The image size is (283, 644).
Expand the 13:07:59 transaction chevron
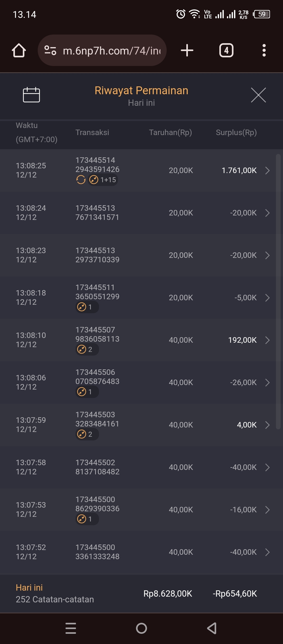(267, 425)
